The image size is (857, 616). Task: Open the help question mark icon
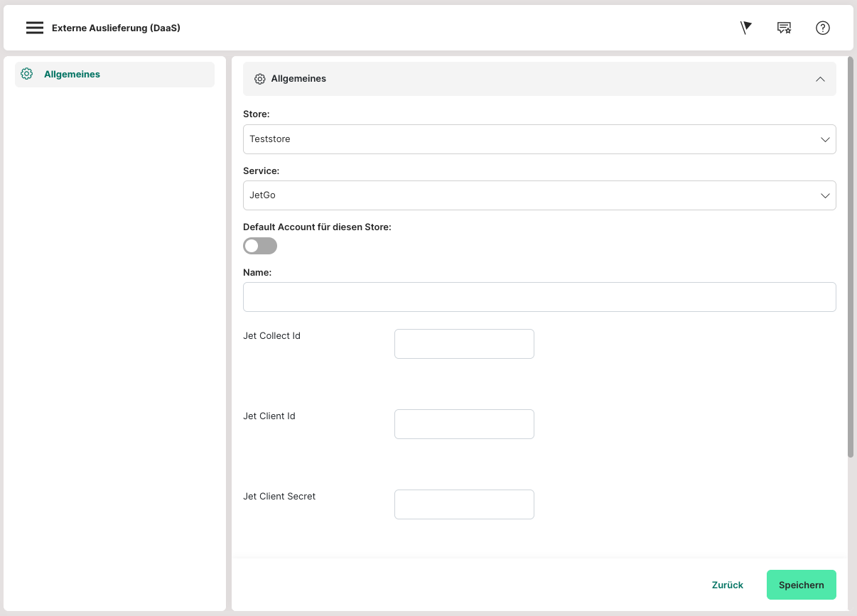coord(822,28)
